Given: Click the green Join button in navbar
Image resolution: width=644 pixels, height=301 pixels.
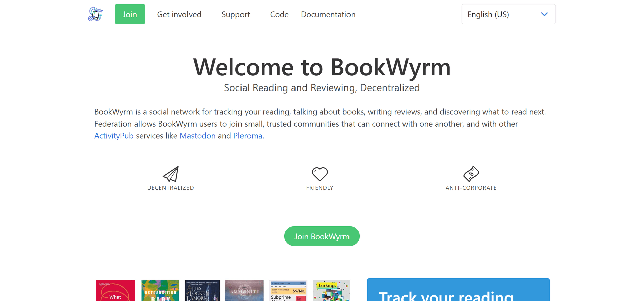Looking at the screenshot, I should click(130, 14).
